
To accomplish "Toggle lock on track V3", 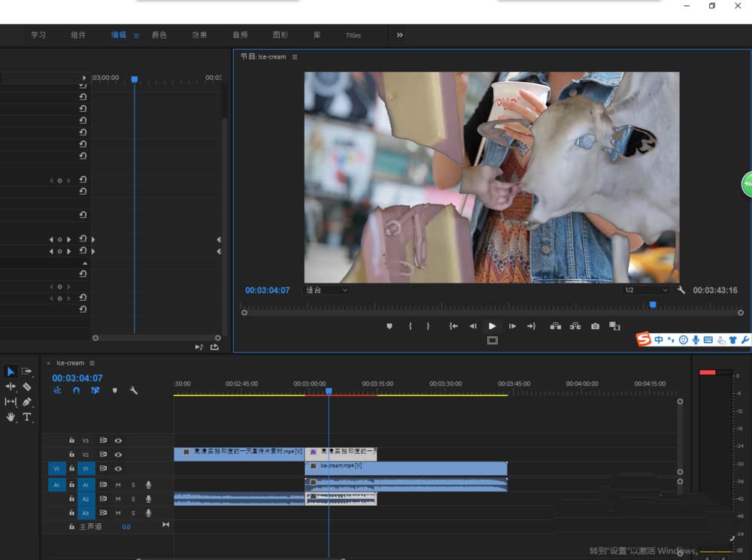I will pos(72,440).
